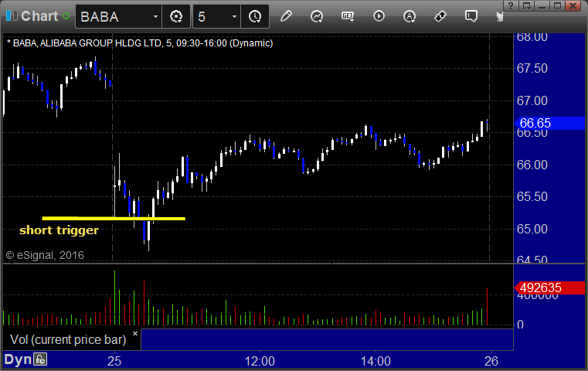Open the comment speech bubble tool

[471, 16]
